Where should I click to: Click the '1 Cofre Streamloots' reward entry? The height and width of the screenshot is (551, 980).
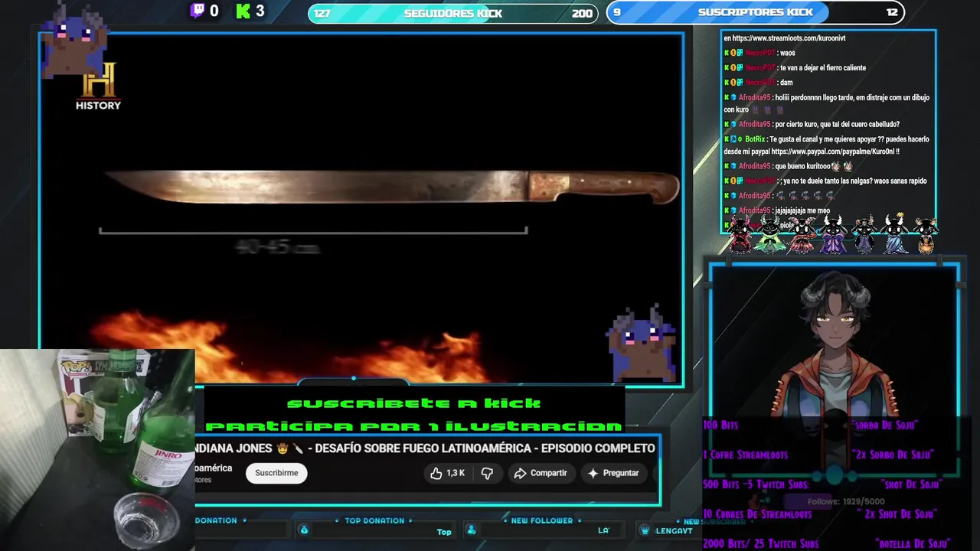tap(746, 455)
